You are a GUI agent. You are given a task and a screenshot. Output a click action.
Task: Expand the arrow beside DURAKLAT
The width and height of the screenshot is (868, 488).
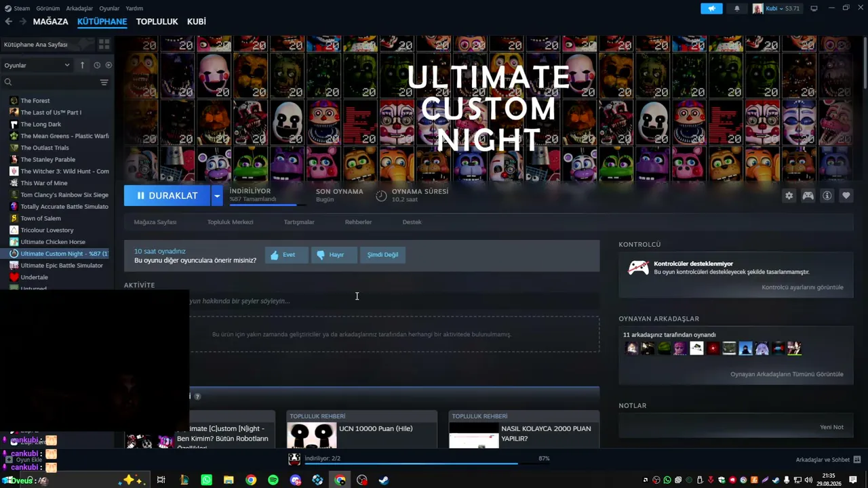pos(217,195)
